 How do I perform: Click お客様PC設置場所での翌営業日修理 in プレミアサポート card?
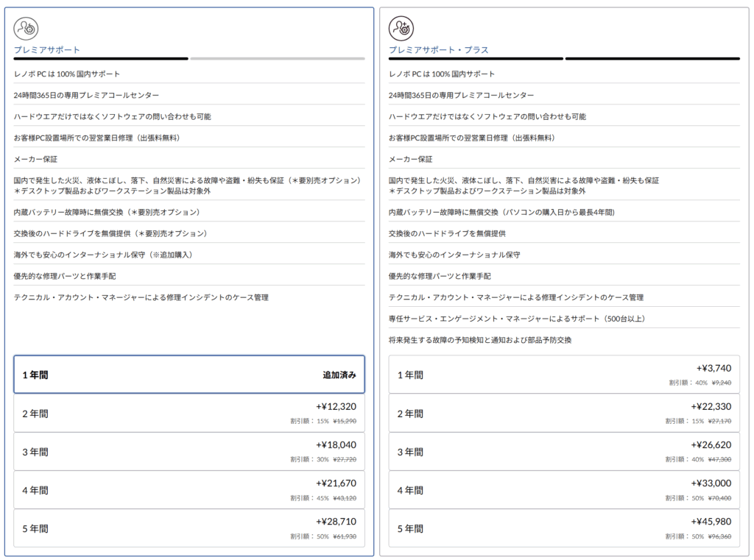(x=96, y=138)
